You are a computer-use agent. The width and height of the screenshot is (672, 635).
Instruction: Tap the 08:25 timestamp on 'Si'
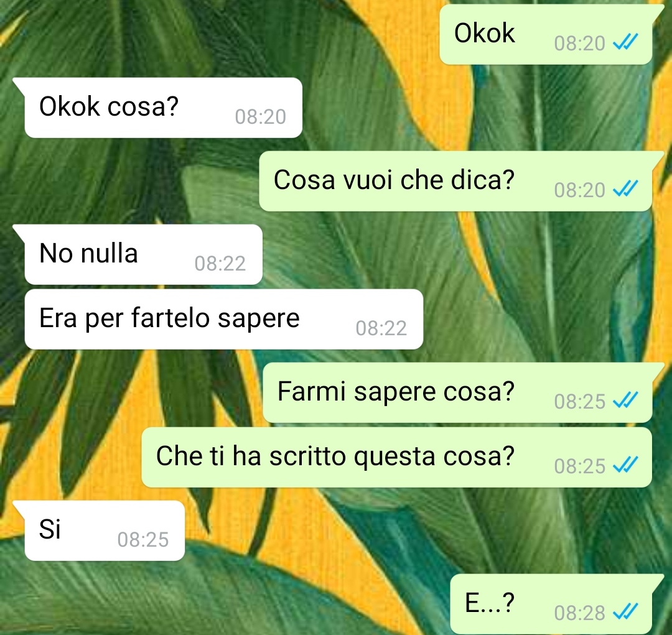point(143,539)
